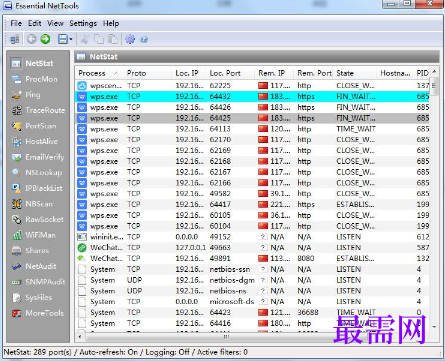Select the WeChat row with port 49863

point(253,247)
